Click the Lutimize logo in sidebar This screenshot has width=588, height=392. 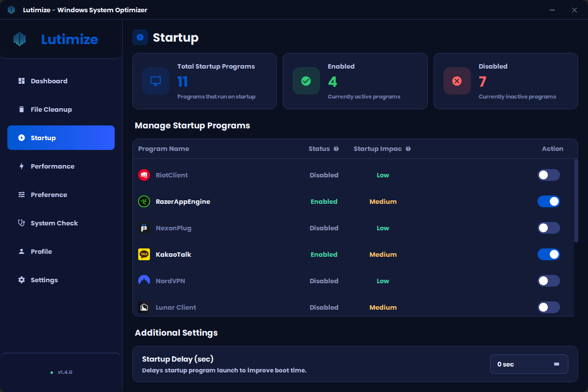[20, 39]
